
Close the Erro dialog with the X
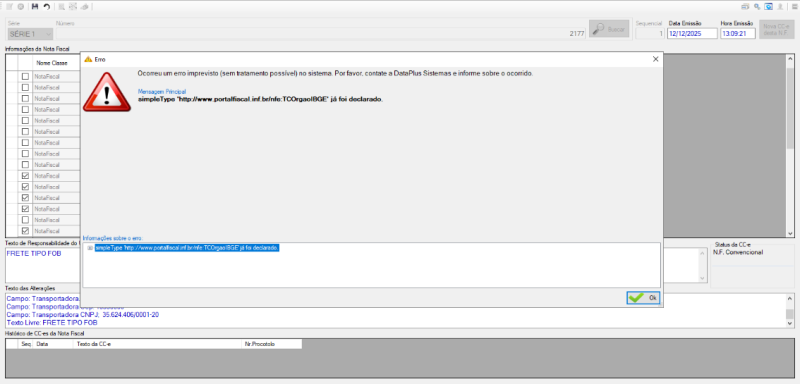click(656, 59)
